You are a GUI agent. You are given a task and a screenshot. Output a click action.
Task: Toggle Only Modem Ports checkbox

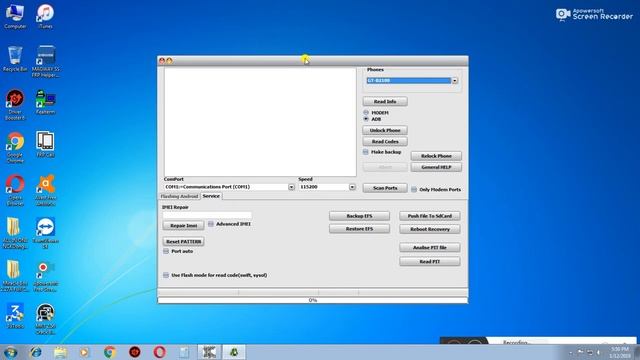point(414,189)
